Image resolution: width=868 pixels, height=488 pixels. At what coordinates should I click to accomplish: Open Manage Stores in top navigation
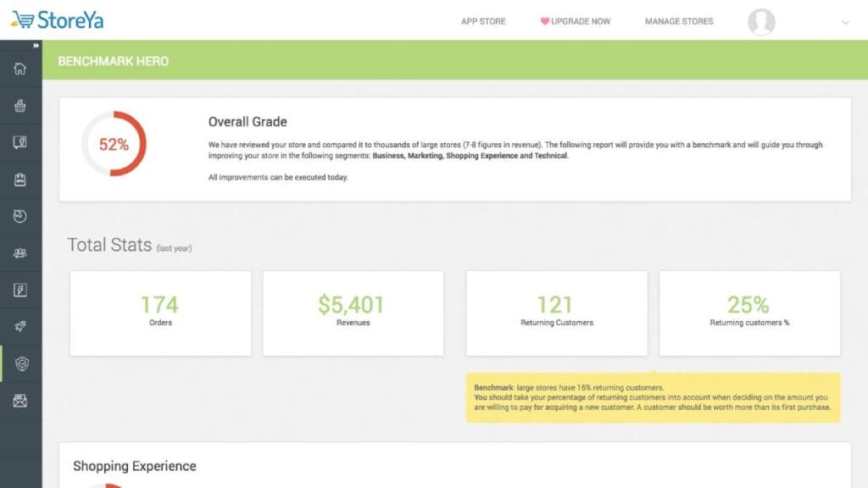point(679,21)
